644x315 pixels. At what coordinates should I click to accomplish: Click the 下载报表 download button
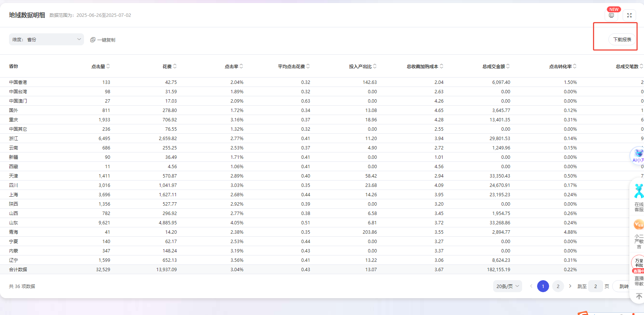622,39
